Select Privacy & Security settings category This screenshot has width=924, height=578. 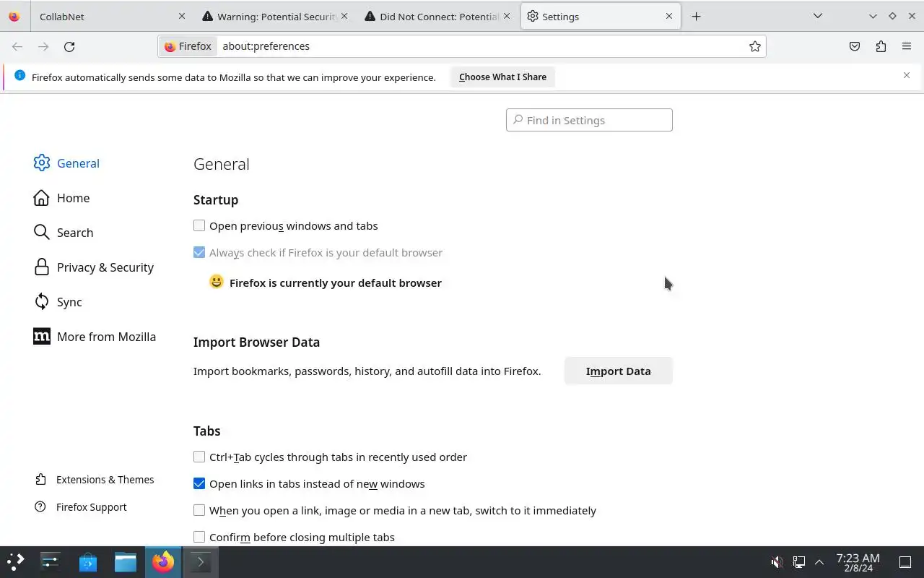pyautogui.click(x=105, y=267)
